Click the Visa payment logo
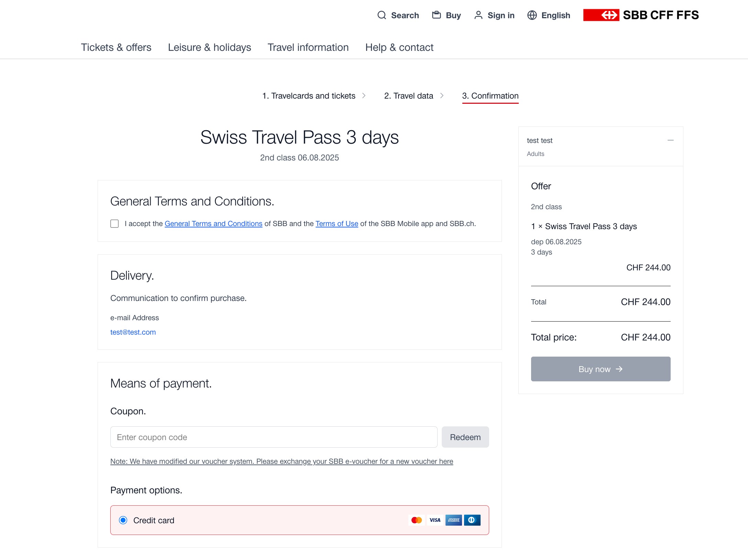Image resolution: width=748 pixels, height=560 pixels. point(435,520)
